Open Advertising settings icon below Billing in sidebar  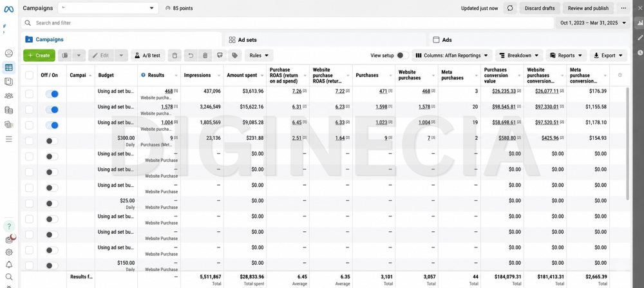tap(8, 124)
